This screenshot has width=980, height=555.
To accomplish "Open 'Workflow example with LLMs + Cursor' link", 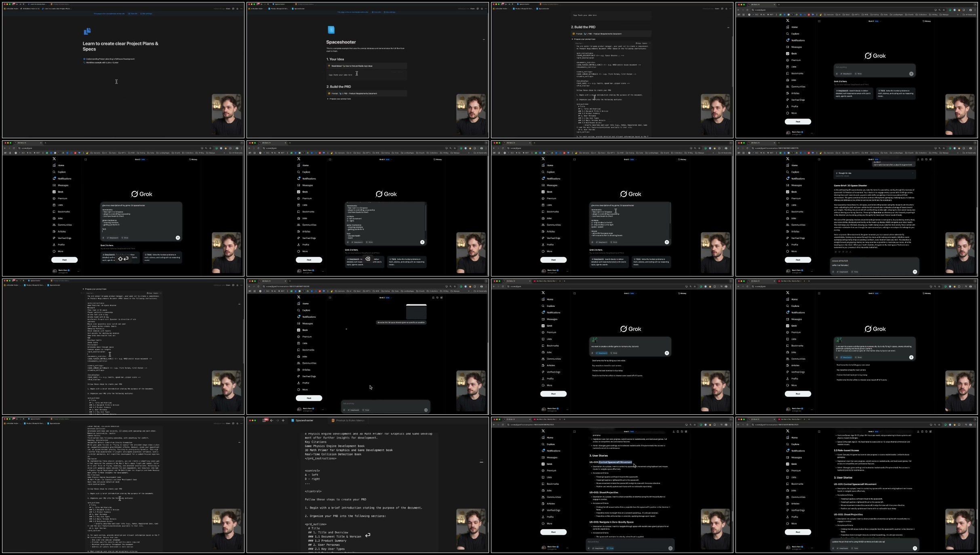I will [x=102, y=63].
